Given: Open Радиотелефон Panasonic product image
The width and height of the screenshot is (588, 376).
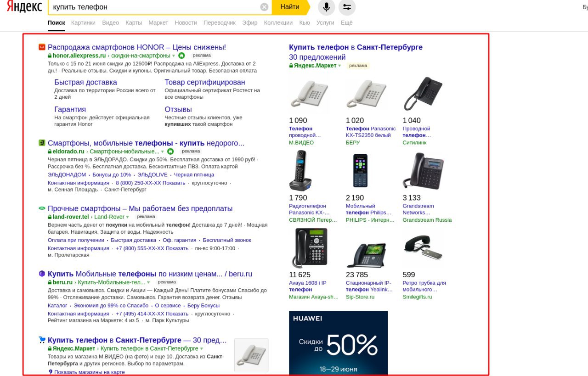Looking at the screenshot, I should coord(300,170).
